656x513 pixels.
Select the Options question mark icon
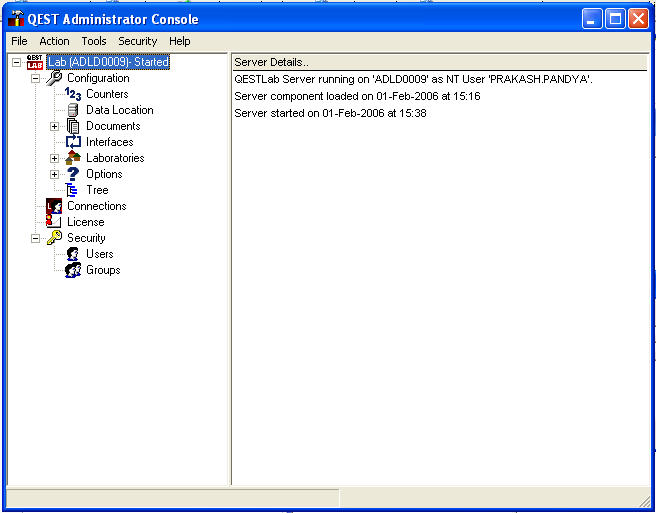73,174
